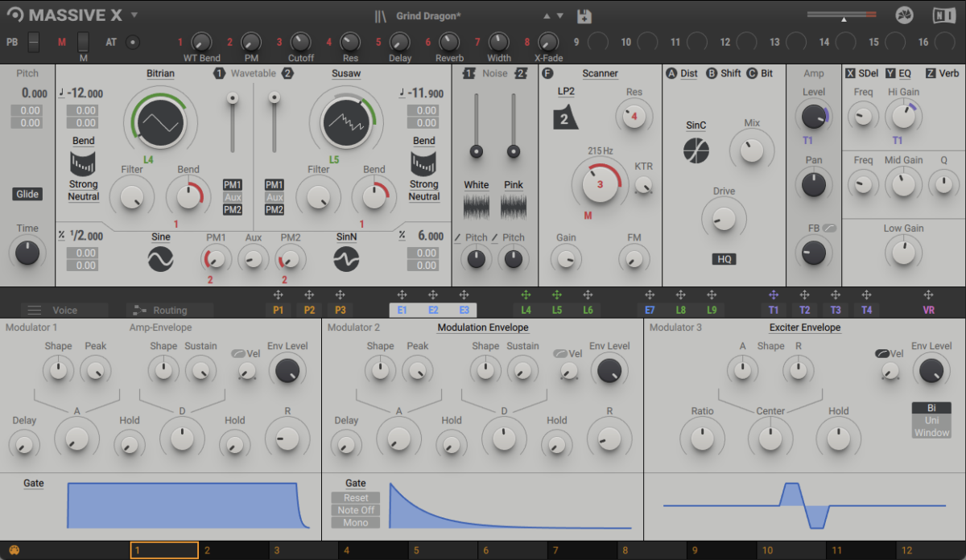
Task: Click the Massive X logo icon
Action: tap(14, 15)
